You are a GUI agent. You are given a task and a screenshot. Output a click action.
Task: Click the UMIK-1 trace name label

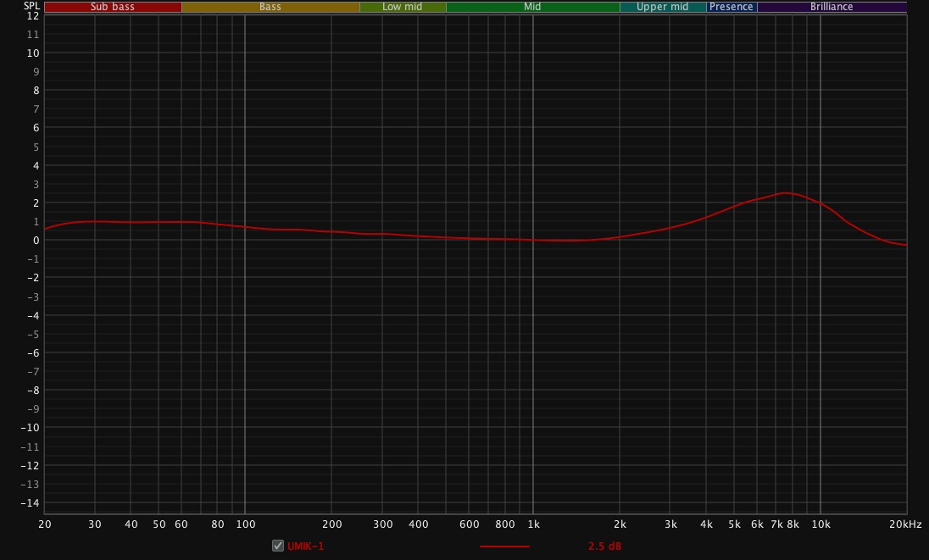(305, 546)
